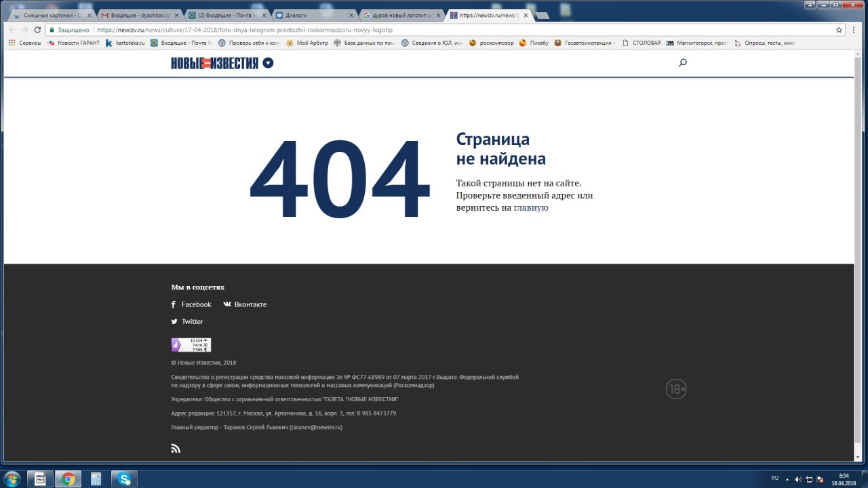Click the RU language indicator in tray
This screenshot has width=868, height=488.
click(774, 479)
